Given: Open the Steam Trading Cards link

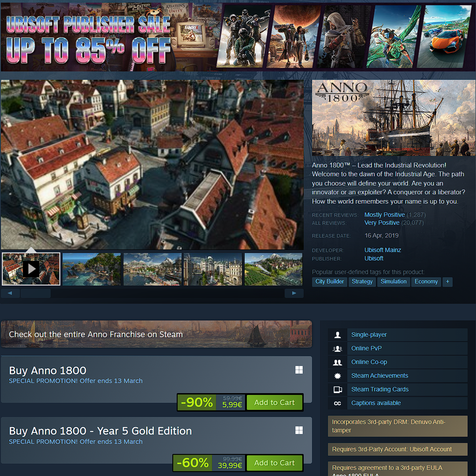Looking at the screenshot, I should coord(380,389).
